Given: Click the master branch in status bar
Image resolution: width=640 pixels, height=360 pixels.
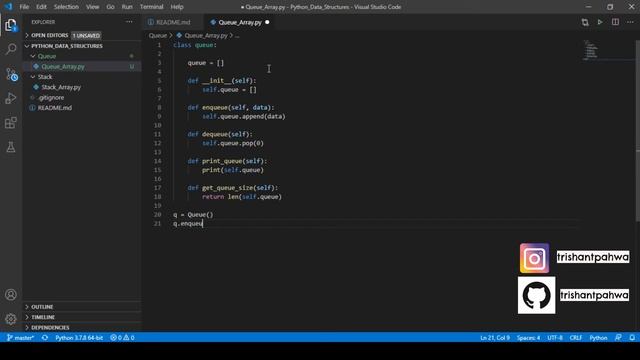Looking at the screenshot, I should (21, 338).
